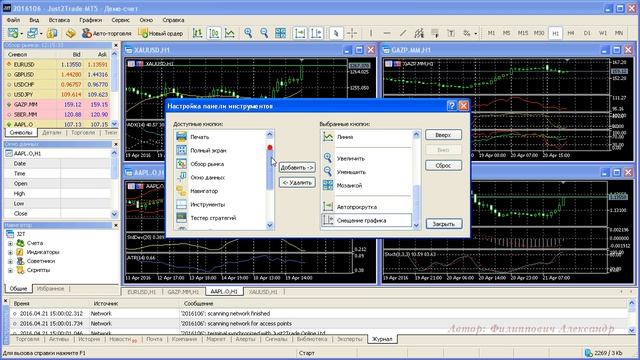The height and width of the screenshot is (360, 640).
Task: Select the crosshair tool
Action: [352, 33]
